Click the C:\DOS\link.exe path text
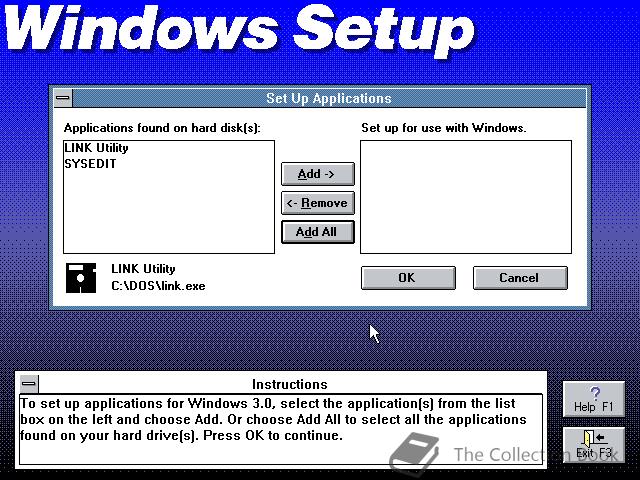 (158, 286)
